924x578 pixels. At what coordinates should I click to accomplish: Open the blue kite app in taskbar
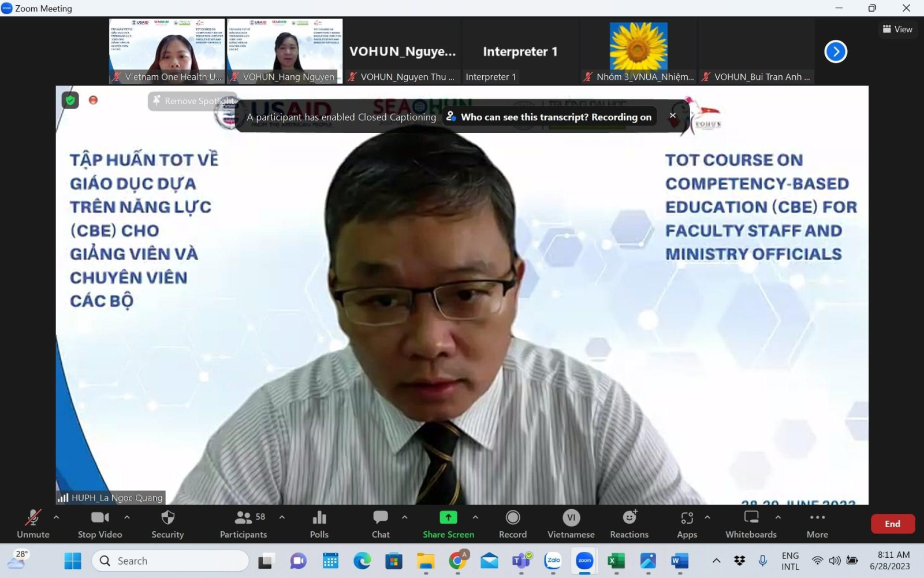[x=649, y=561]
